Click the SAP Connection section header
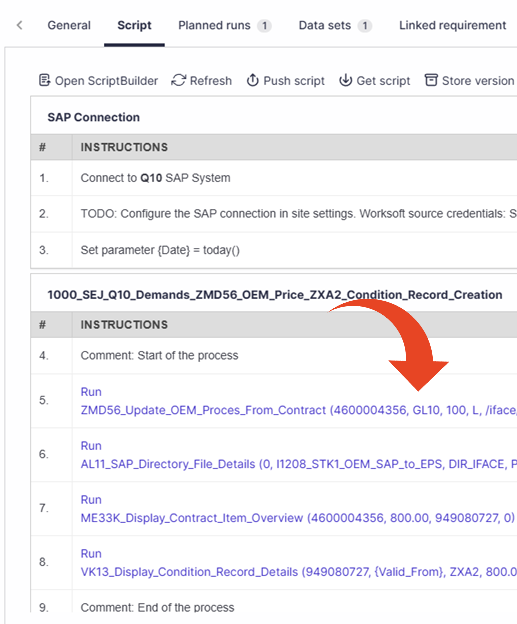The height and width of the screenshot is (624, 517). [94, 117]
